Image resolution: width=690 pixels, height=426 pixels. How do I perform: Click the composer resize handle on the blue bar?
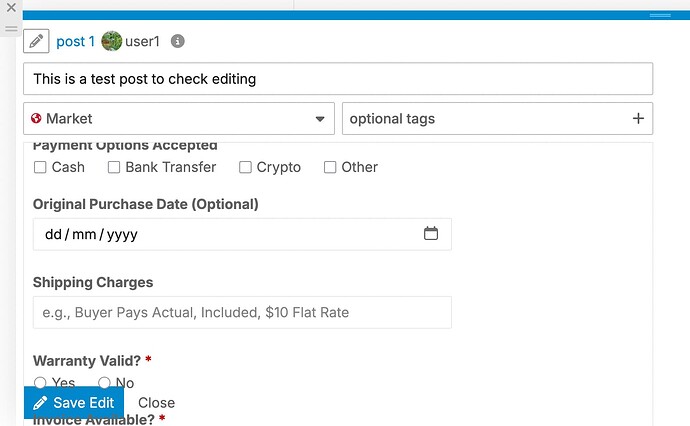click(x=660, y=15)
